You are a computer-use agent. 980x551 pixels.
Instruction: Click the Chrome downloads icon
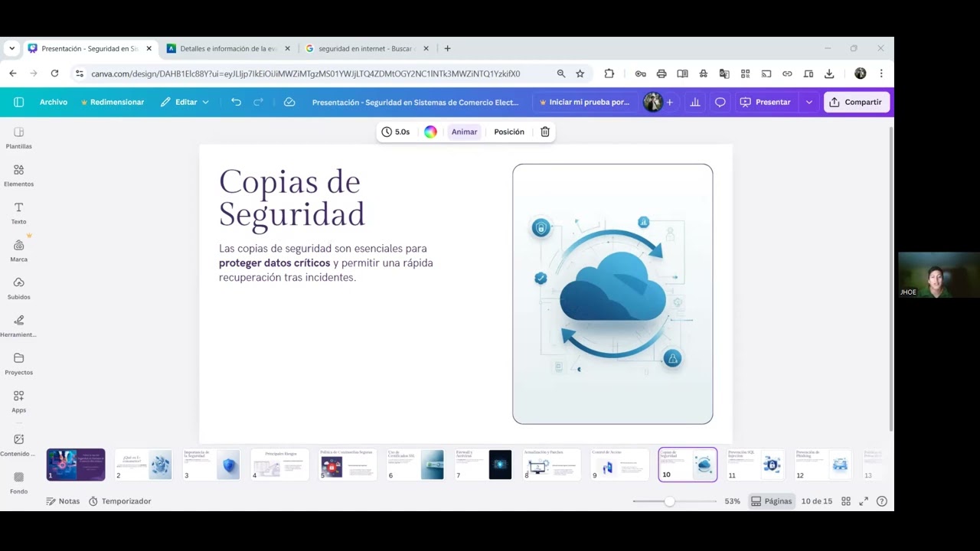pos(829,73)
